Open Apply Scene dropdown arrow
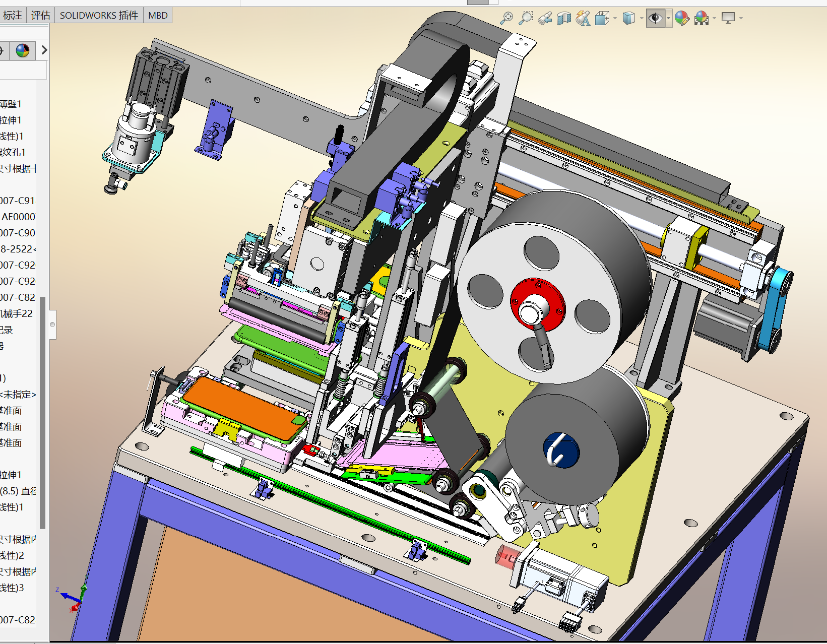 click(714, 19)
